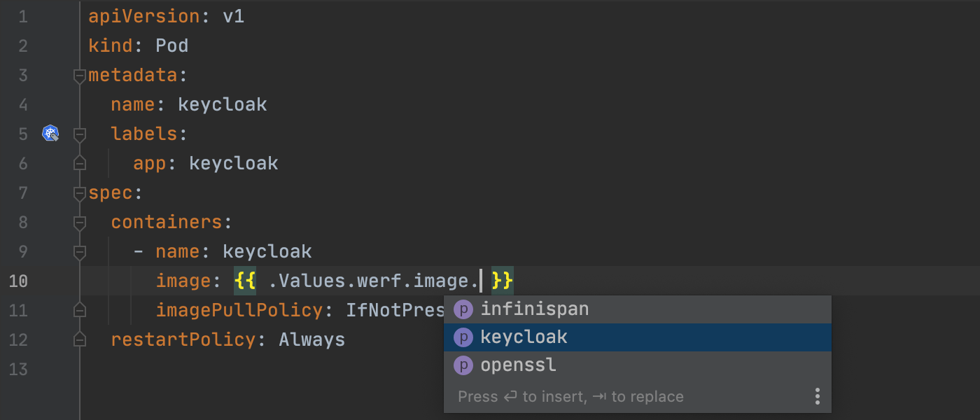This screenshot has width=980, height=420.
Task: Choose the keycloak completion suggestion
Action: (524, 337)
